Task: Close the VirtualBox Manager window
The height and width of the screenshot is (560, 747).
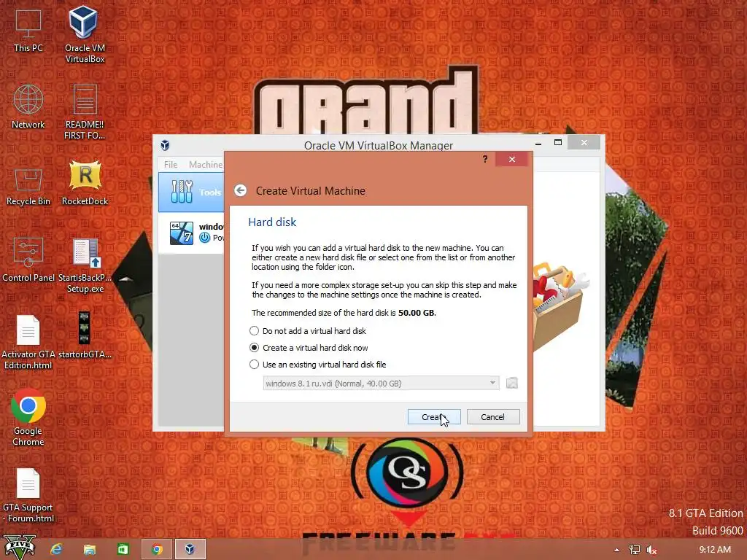Action: coord(584,142)
